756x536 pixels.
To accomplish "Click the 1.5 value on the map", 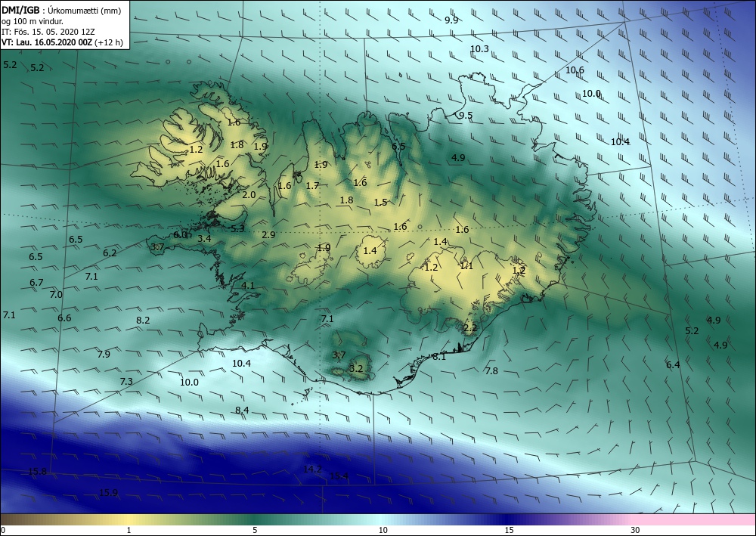I will (380, 203).
